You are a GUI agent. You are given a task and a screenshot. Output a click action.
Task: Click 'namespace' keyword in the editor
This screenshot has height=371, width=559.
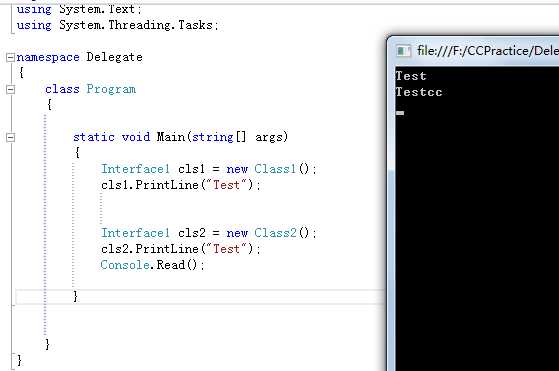point(48,57)
